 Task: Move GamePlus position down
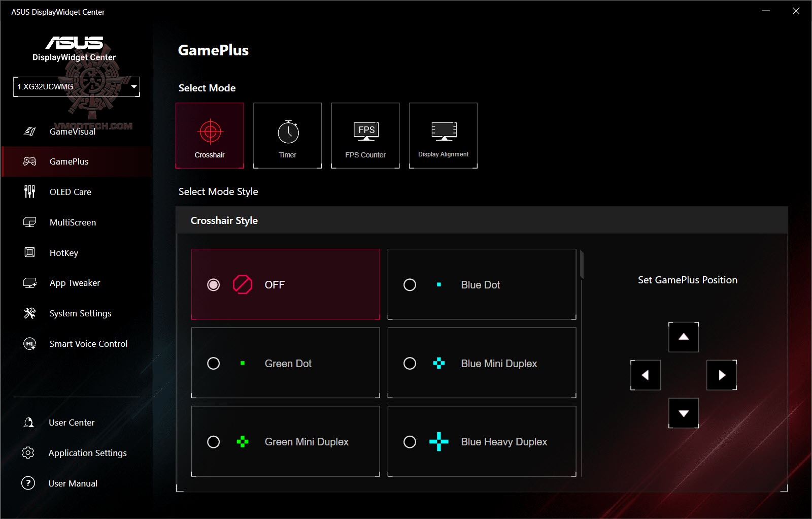click(x=684, y=413)
